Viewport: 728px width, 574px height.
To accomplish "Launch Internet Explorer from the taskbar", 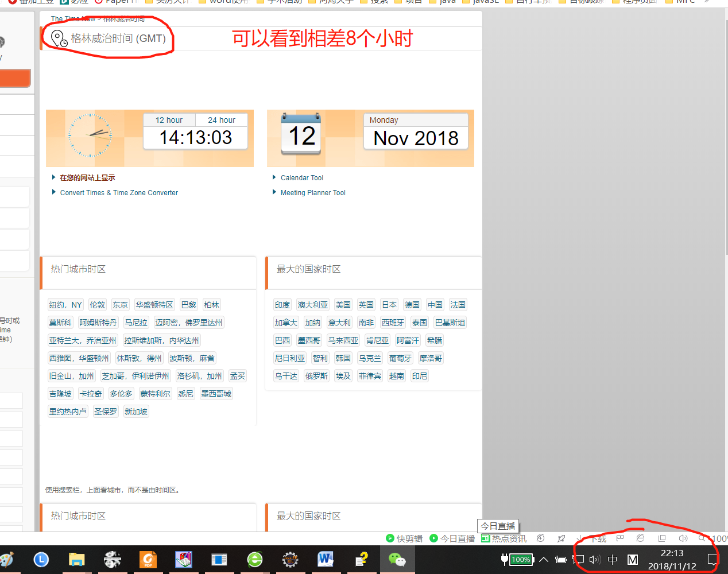I will 254,560.
